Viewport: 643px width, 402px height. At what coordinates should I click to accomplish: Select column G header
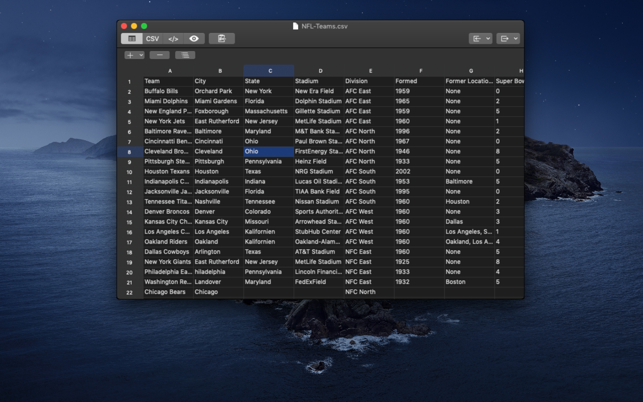(470, 71)
